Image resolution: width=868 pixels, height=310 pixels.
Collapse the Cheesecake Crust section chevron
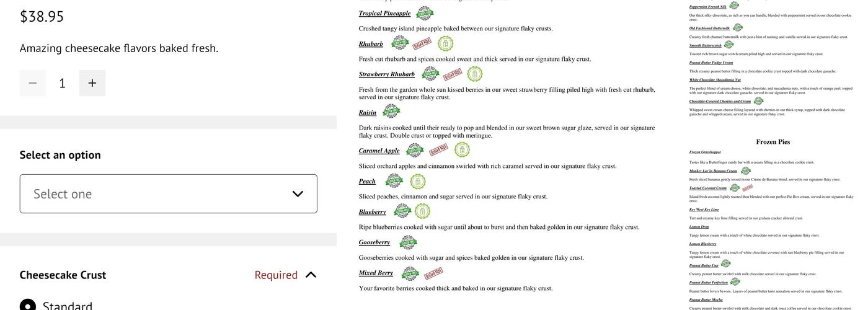click(311, 275)
